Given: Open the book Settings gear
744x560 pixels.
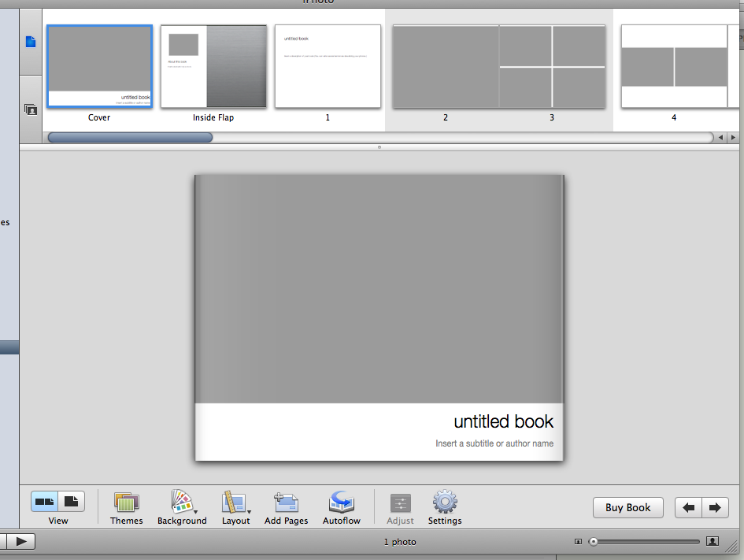Looking at the screenshot, I should 445,503.
